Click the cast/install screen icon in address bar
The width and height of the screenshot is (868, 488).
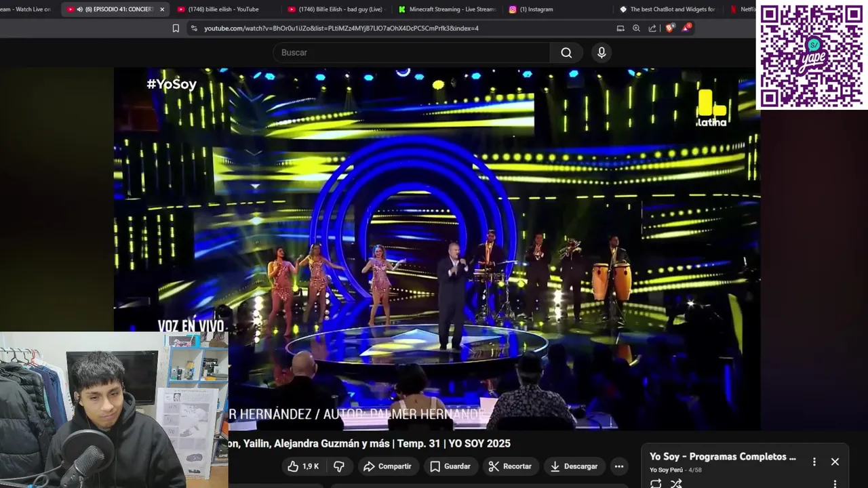pos(620,28)
